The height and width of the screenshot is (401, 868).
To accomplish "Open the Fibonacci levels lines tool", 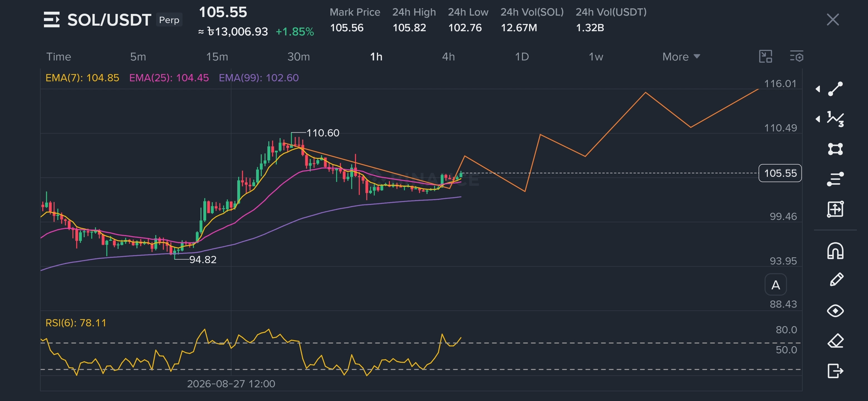I will click(x=835, y=179).
